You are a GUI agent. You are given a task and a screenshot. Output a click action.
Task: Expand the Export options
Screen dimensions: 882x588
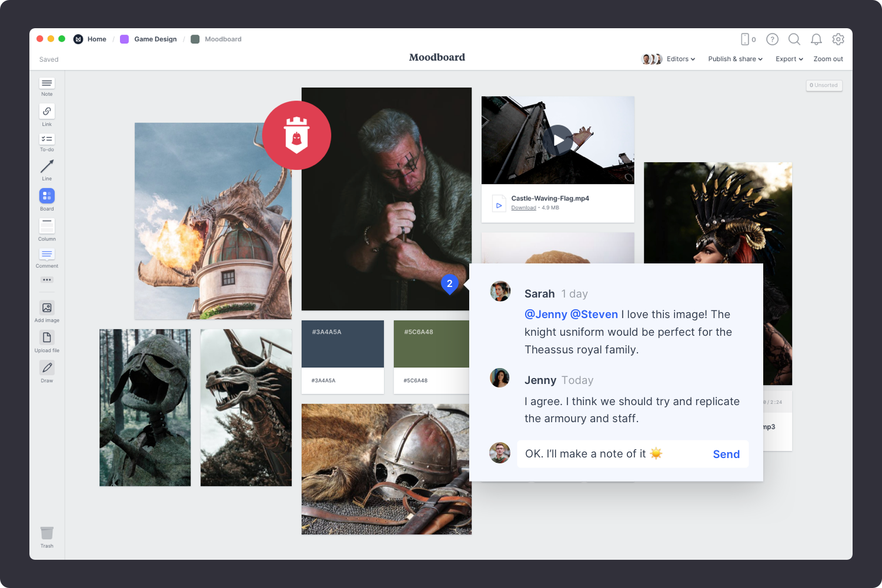pyautogui.click(x=789, y=59)
